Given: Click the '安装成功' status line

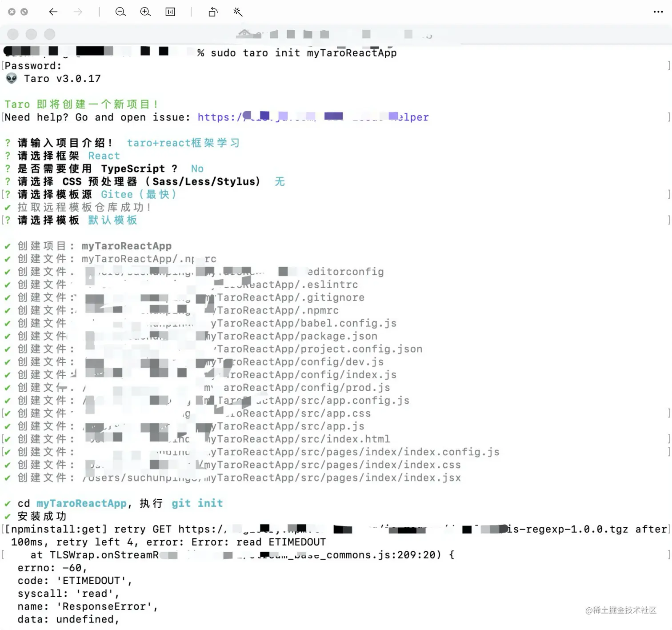Looking at the screenshot, I should pyautogui.click(x=42, y=517).
